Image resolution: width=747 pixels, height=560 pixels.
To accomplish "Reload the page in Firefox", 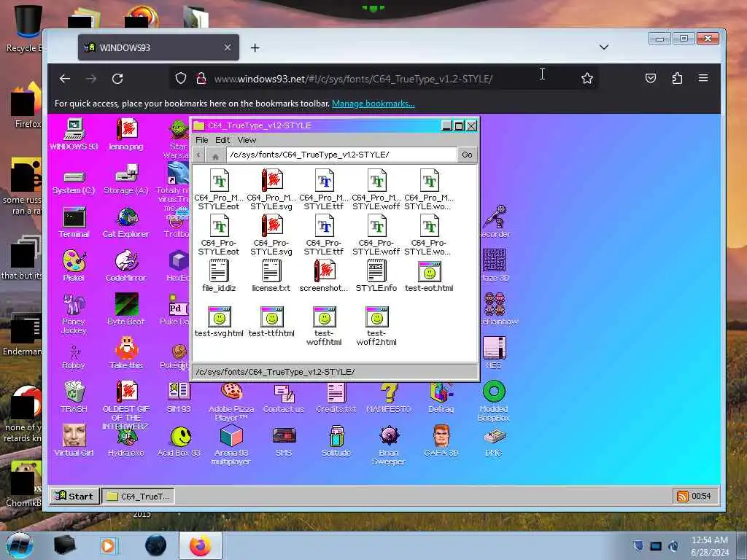I will pos(117,79).
